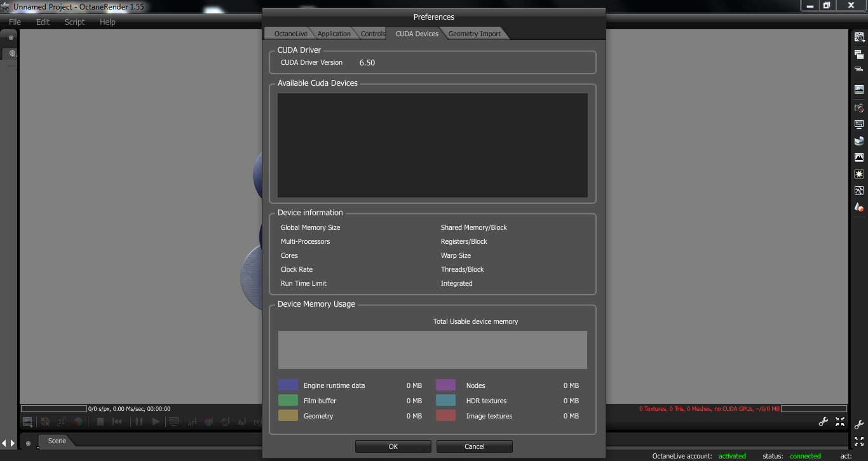Click the magnifier tab icon on left edge

click(x=11, y=54)
